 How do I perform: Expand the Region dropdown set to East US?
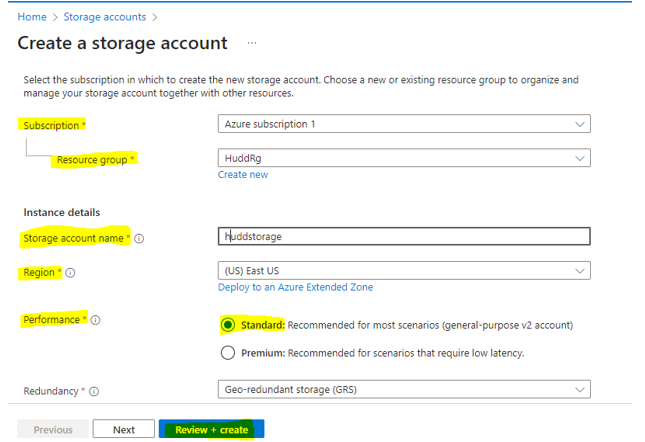pos(403,270)
